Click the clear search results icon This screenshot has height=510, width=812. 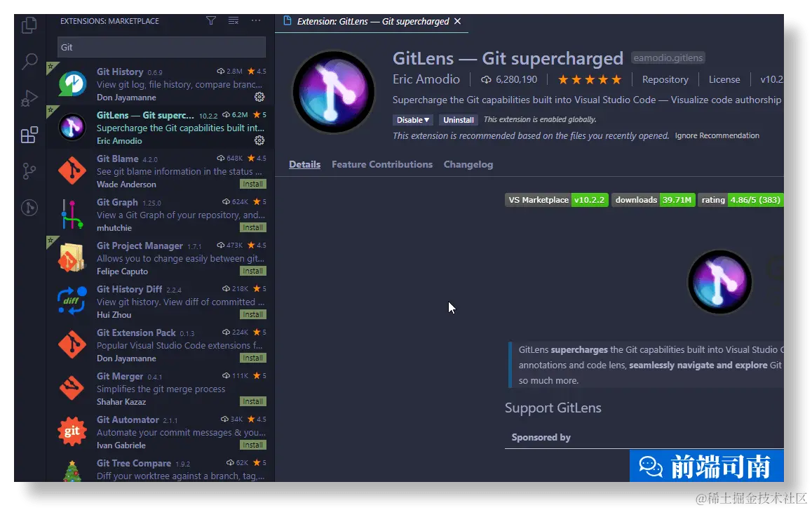(x=234, y=21)
